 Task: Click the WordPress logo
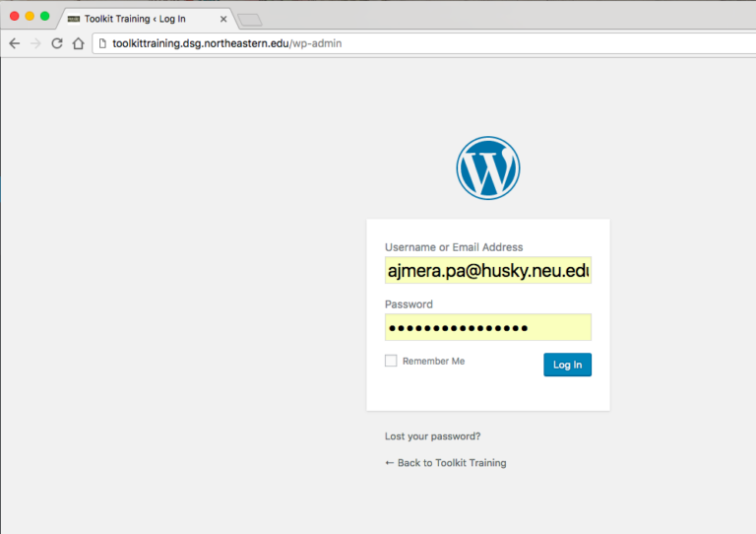(487, 168)
